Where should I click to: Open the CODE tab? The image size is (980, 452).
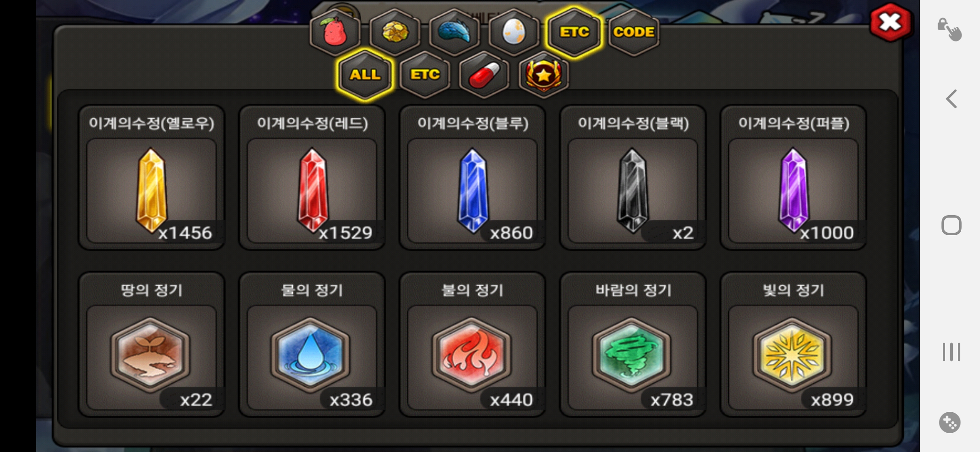(634, 32)
